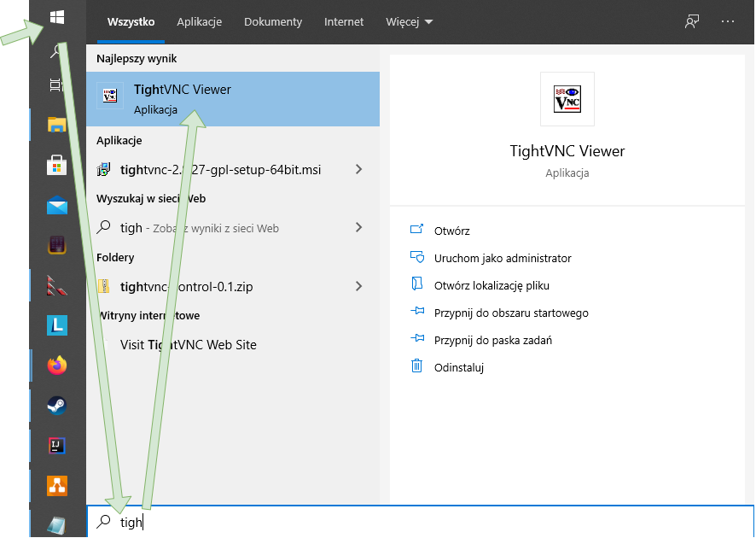
Task: Expand arrow for tightvnc setup-64bit.msi result
Action: [x=358, y=169]
